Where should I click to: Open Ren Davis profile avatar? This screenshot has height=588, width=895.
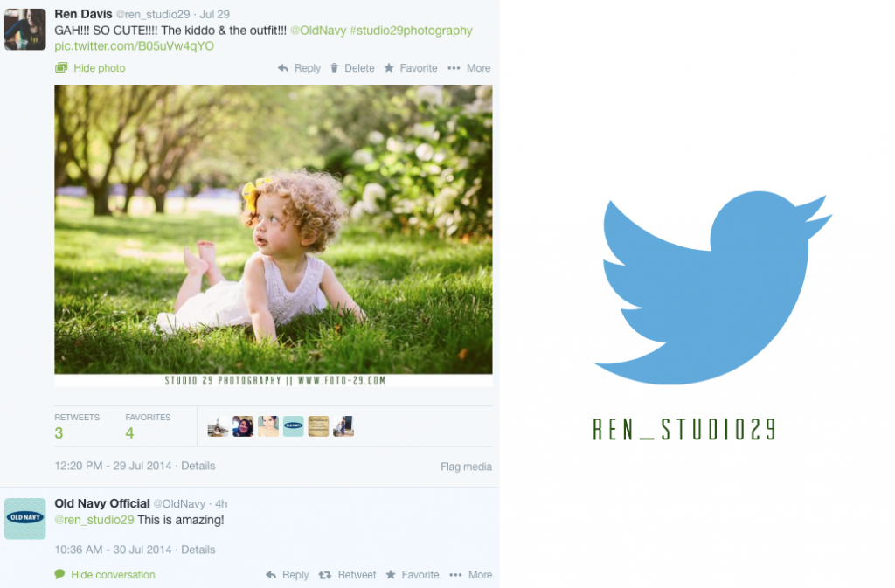pos(25,30)
